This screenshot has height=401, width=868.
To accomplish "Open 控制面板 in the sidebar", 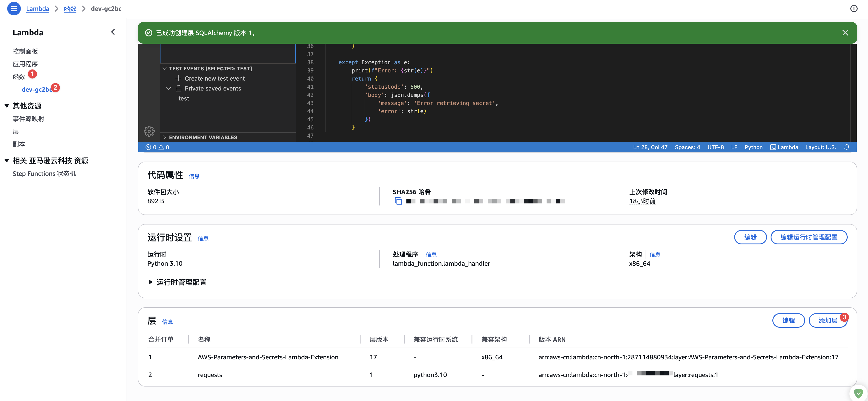I will point(25,51).
